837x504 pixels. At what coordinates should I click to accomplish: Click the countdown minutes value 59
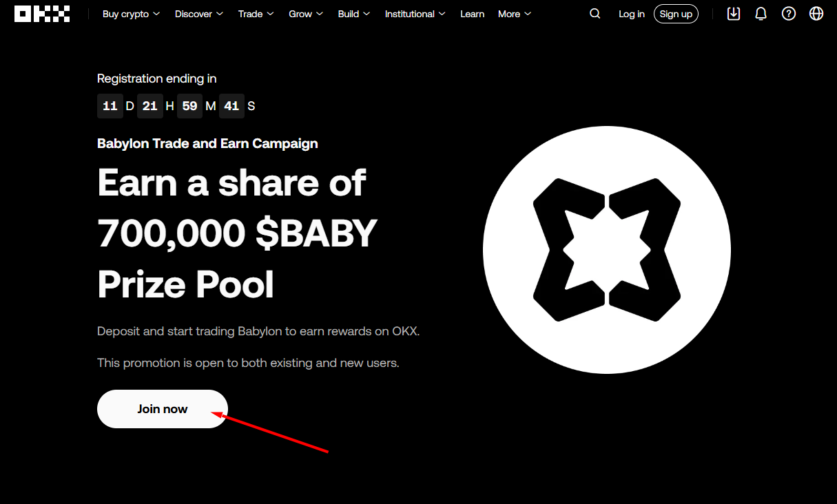pos(190,106)
